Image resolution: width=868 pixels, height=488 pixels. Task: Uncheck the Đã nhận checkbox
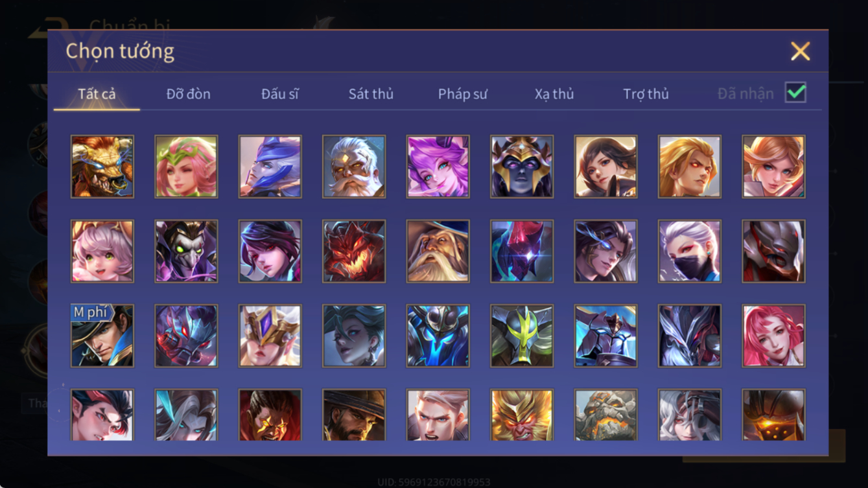(795, 93)
